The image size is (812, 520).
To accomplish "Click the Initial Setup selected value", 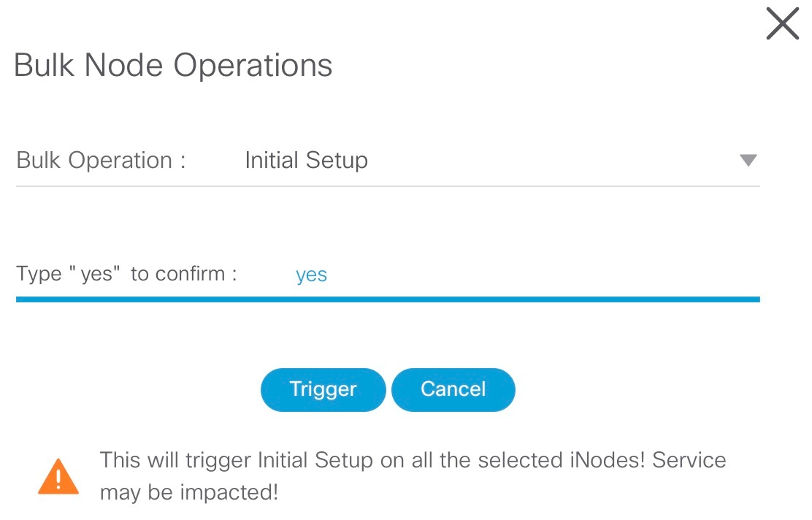I will tap(307, 160).
